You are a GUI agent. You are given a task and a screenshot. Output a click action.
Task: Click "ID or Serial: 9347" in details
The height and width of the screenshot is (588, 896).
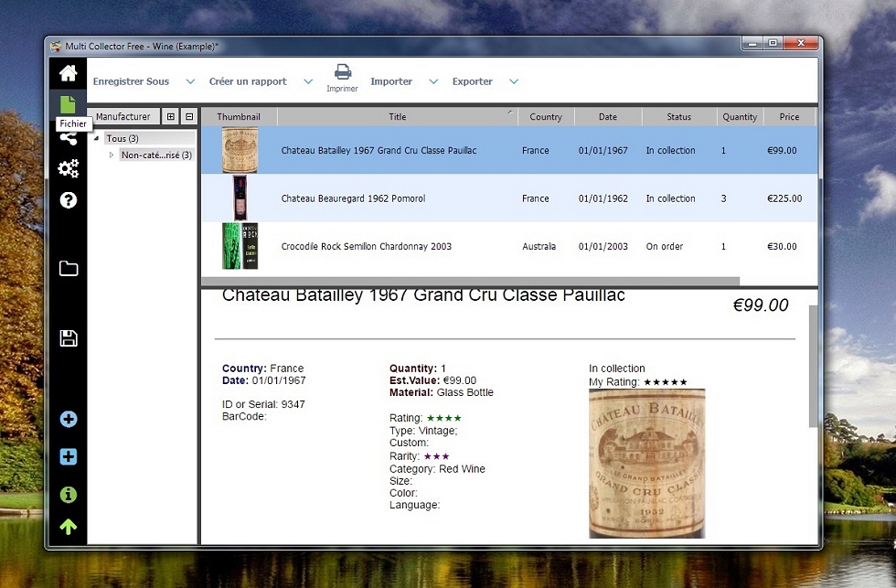[263, 404]
